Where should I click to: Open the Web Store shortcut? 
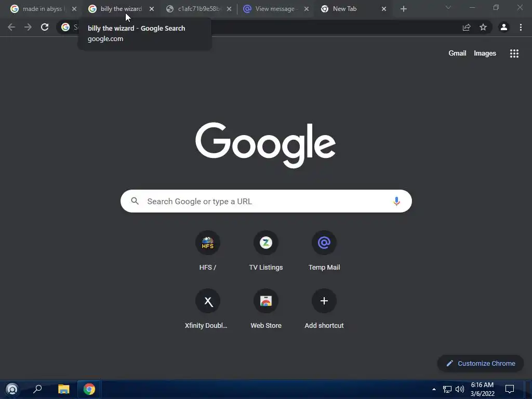266,309
